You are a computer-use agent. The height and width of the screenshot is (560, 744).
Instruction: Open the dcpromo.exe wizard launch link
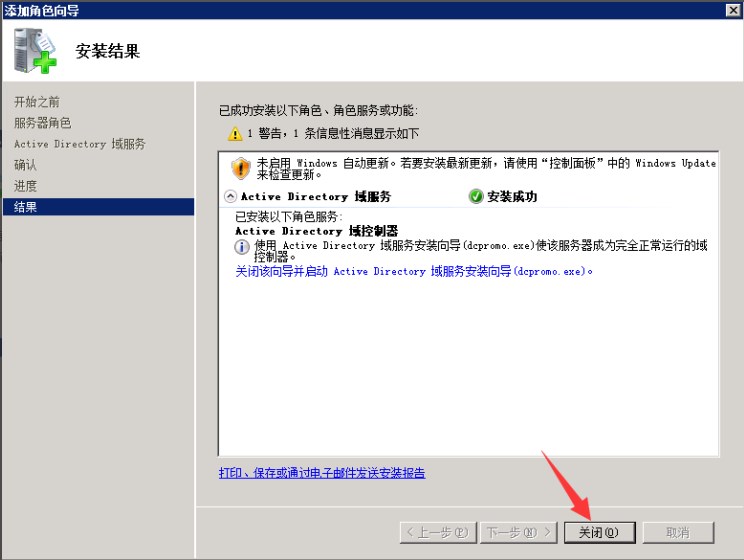point(414,271)
